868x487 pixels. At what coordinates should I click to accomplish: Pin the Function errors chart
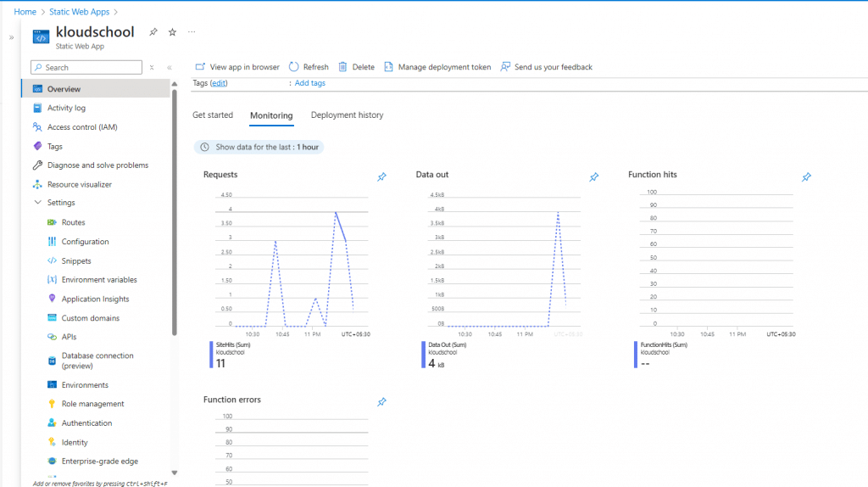(381, 401)
